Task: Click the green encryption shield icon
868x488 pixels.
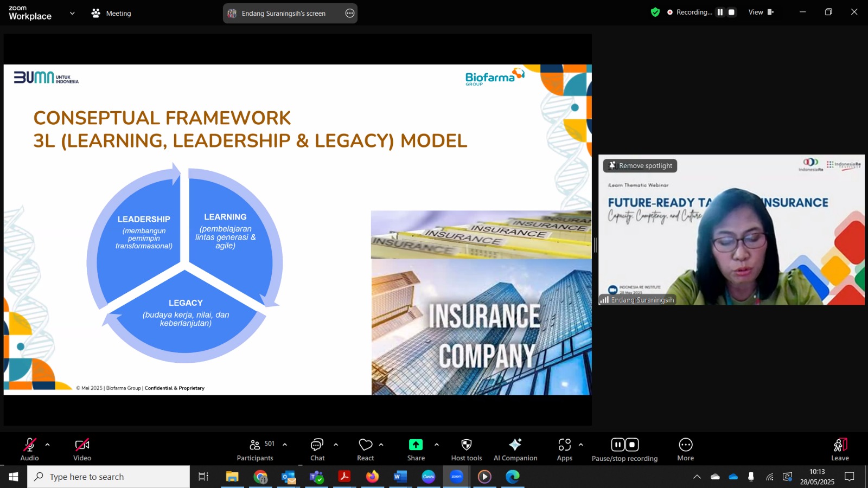Action: pyautogui.click(x=655, y=12)
